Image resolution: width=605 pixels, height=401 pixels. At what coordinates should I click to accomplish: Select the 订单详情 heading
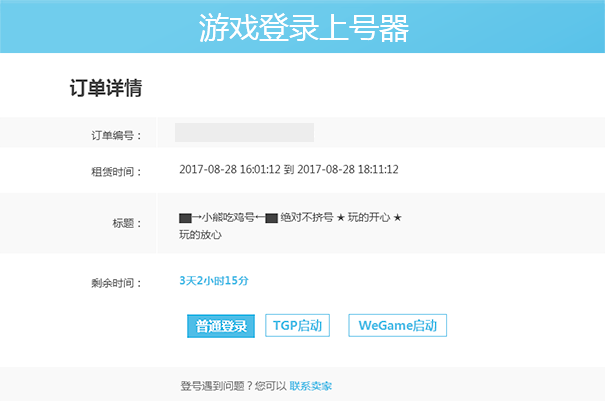click(105, 88)
